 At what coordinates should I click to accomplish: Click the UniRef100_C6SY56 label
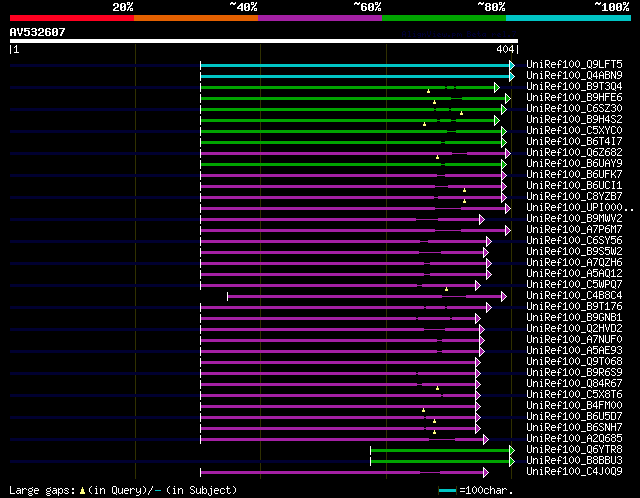pos(574,241)
